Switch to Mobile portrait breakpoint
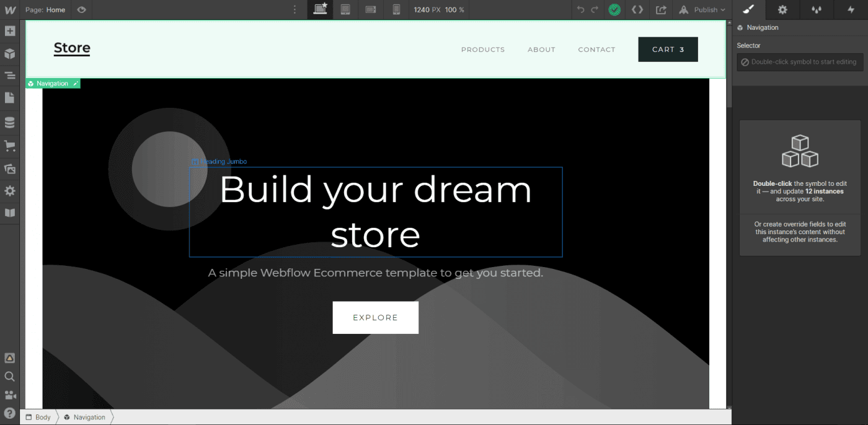This screenshot has width=868, height=425. pos(396,10)
